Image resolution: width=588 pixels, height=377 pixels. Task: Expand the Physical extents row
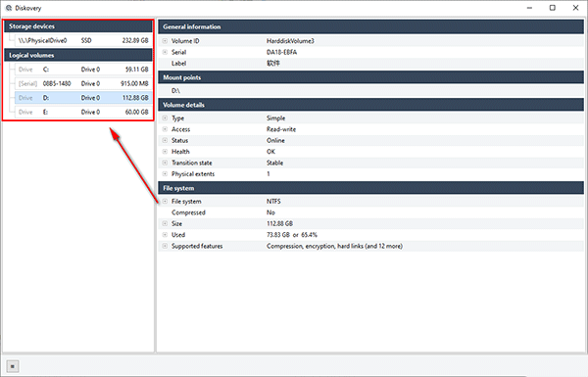[165, 174]
